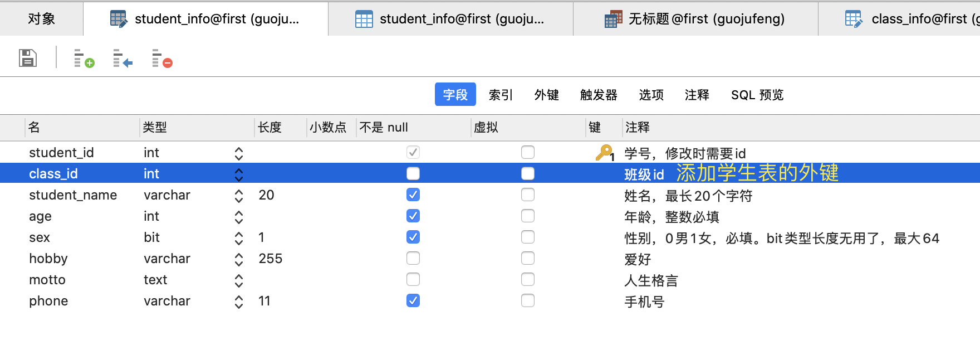Click the 对象 tab button
This screenshot has height=340, width=980.
tap(42, 19)
